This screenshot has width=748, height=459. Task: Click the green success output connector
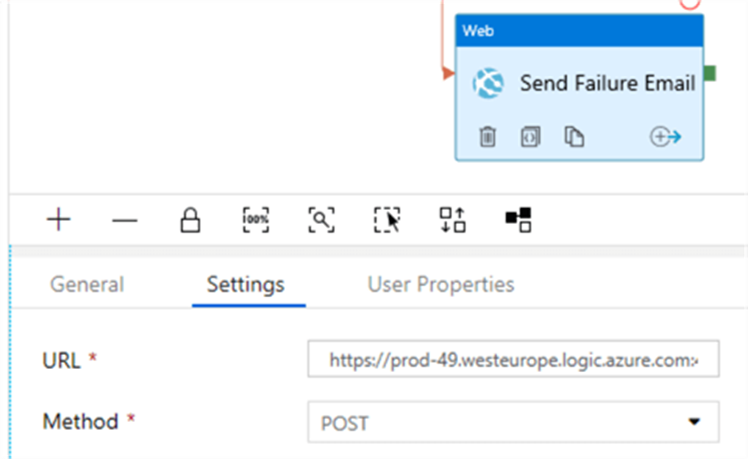[710, 73]
